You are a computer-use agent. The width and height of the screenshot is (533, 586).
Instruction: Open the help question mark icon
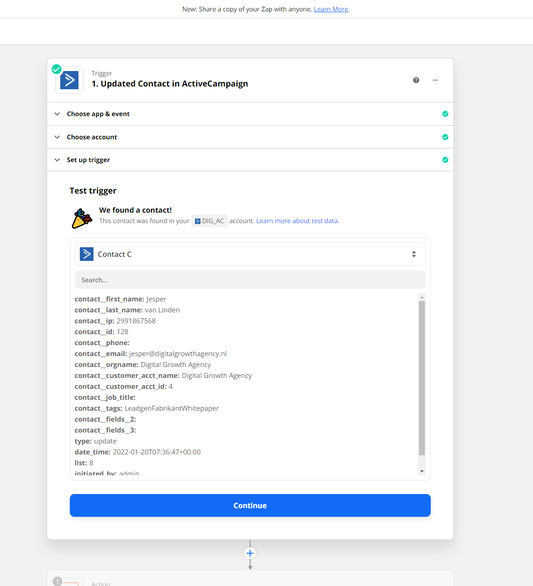416,80
